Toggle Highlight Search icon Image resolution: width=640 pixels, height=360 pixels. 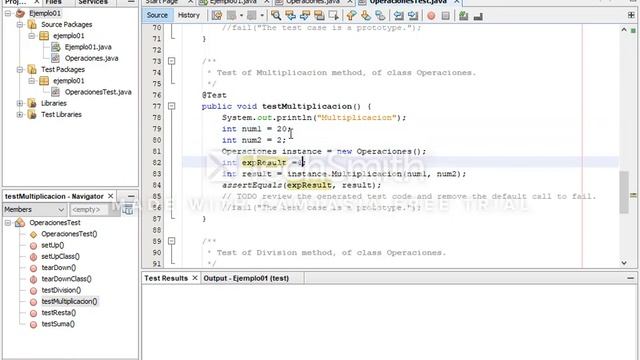tap(319, 16)
